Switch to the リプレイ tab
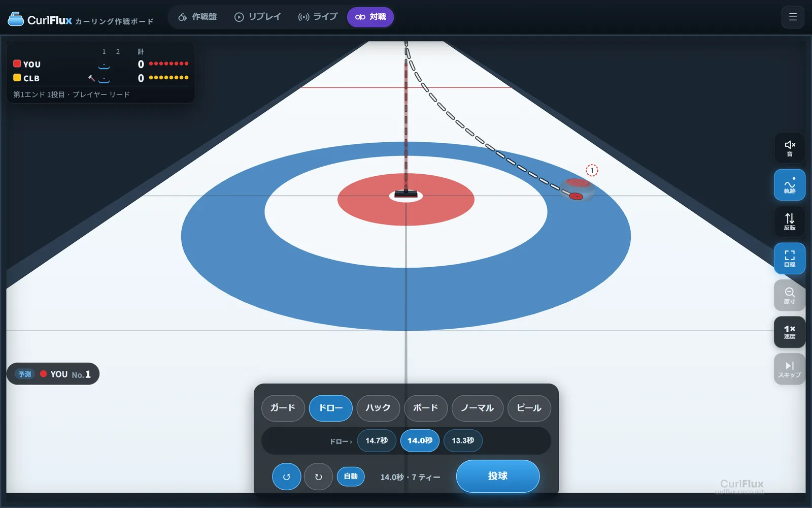The image size is (812, 508). coord(257,17)
